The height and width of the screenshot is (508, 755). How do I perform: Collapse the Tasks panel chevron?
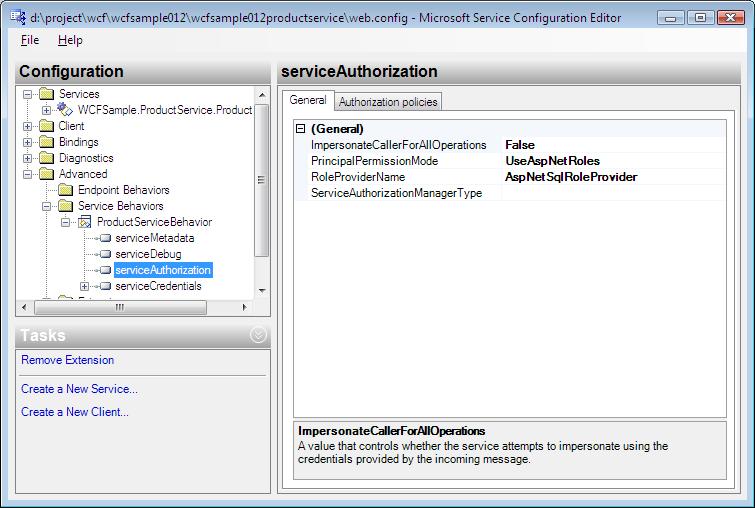pyautogui.click(x=259, y=335)
